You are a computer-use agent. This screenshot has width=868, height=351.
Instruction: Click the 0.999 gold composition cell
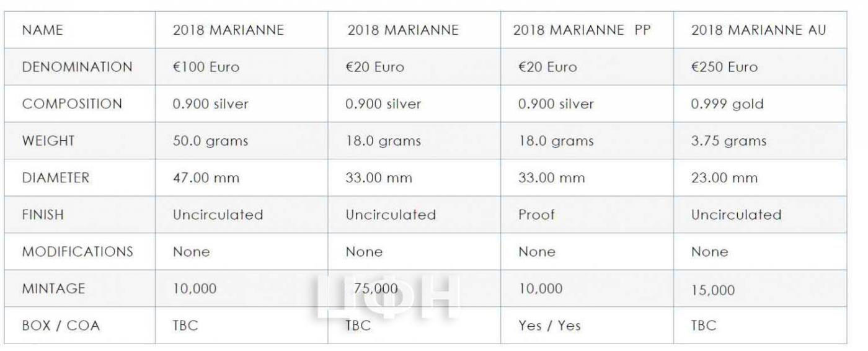760,104
